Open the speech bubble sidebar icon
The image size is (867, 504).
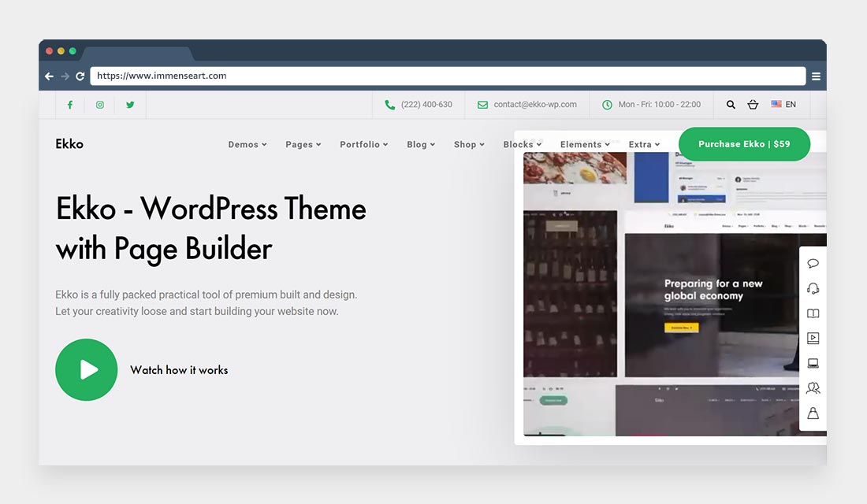point(813,263)
